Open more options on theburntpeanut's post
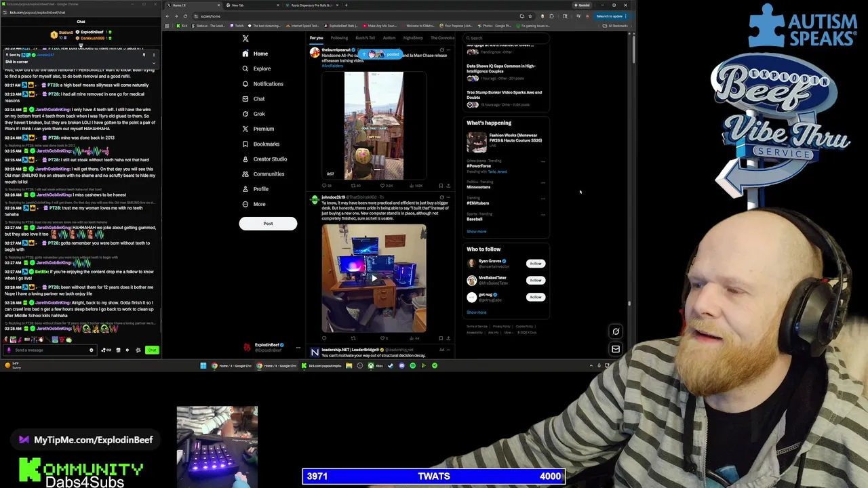The height and width of the screenshot is (488, 868). (x=448, y=49)
